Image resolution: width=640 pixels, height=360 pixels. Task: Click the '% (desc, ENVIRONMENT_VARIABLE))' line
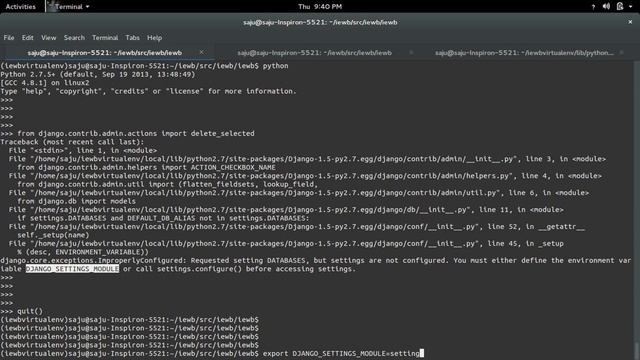click(83, 252)
